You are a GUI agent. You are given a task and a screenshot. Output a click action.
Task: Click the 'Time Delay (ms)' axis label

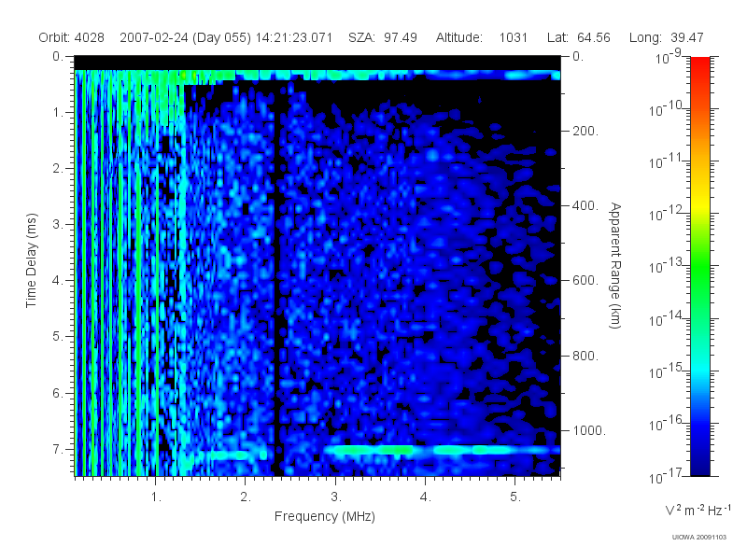[x=31, y=260]
